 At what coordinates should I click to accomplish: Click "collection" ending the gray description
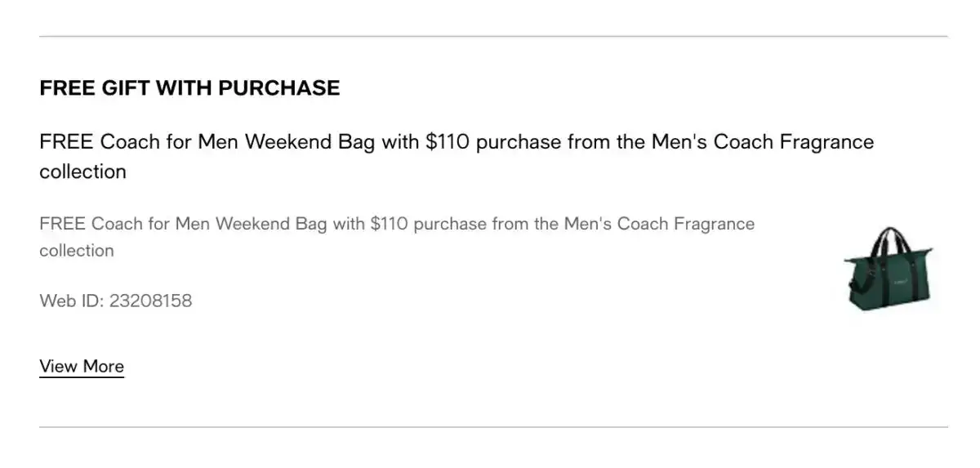coord(77,250)
